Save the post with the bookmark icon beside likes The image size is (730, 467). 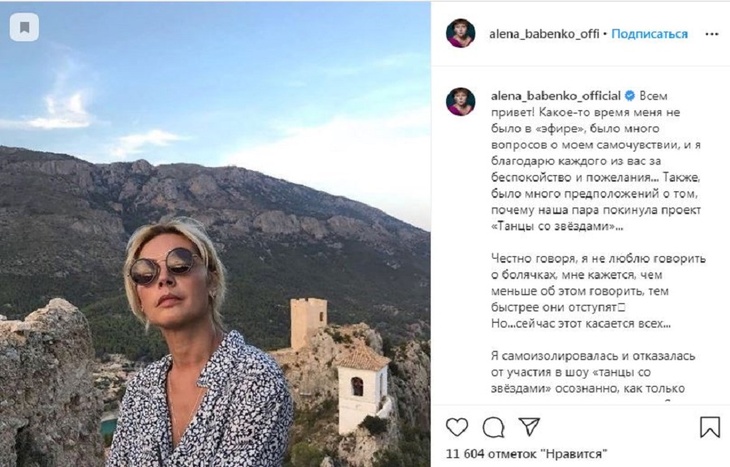(x=710, y=426)
